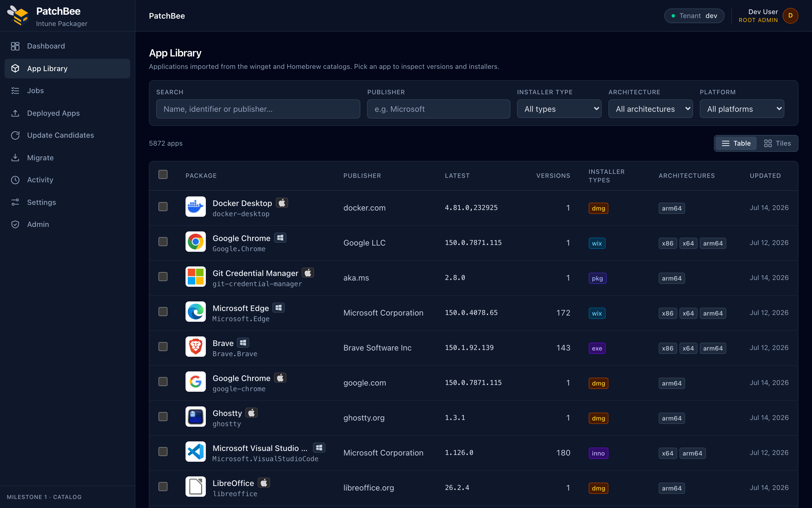Open Deployed Apps in the sidebar
Image resolution: width=812 pixels, height=508 pixels.
pyautogui.click(x=67, y=113)
